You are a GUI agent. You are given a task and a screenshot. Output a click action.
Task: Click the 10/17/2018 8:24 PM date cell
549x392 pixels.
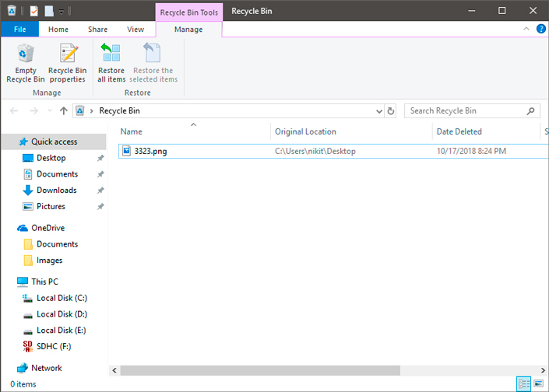[471, 151]
